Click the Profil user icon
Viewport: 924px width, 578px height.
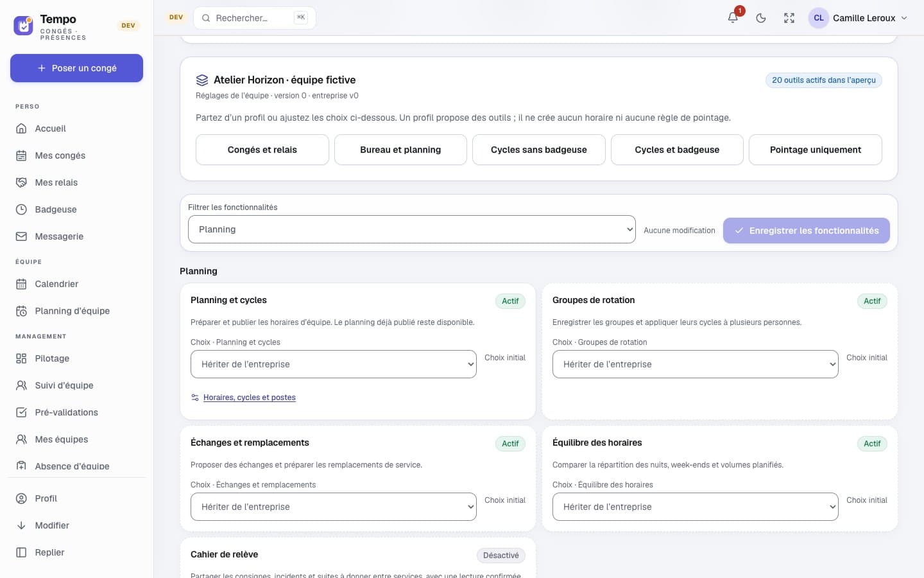(x=21, y=498)
